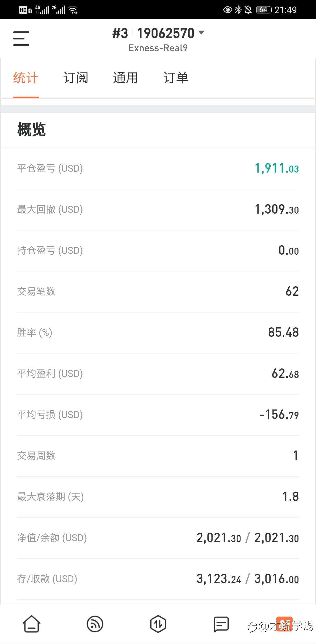Viewport: 316px width, 644px height.
Task: Switch to the 订阅 tab
Action: (76, 78)
